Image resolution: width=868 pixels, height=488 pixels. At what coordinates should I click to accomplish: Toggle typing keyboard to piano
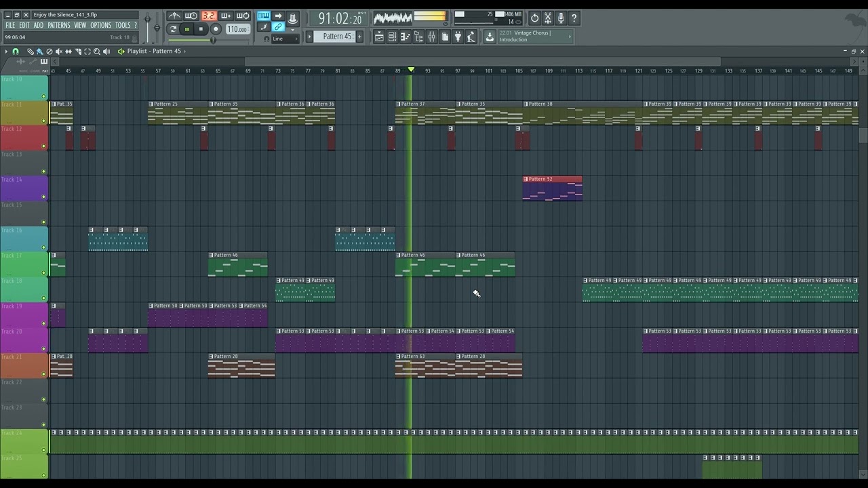(x=264, y=16)
